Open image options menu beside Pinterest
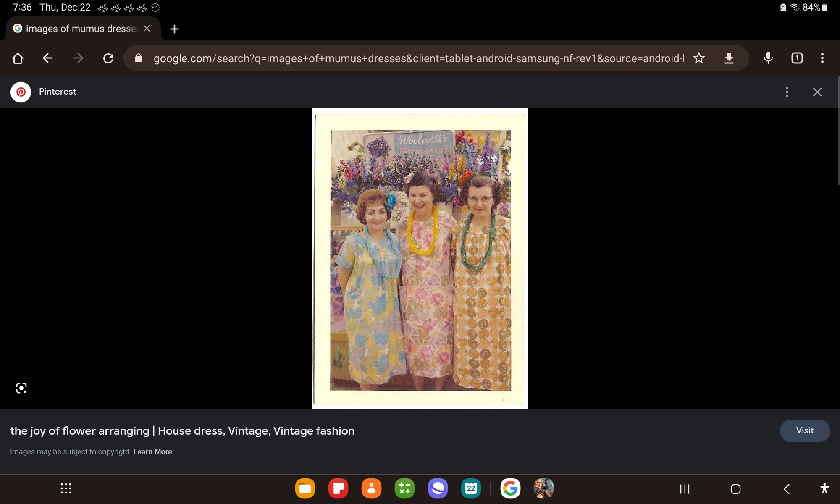Screen dimensions: 840x504 787,92
